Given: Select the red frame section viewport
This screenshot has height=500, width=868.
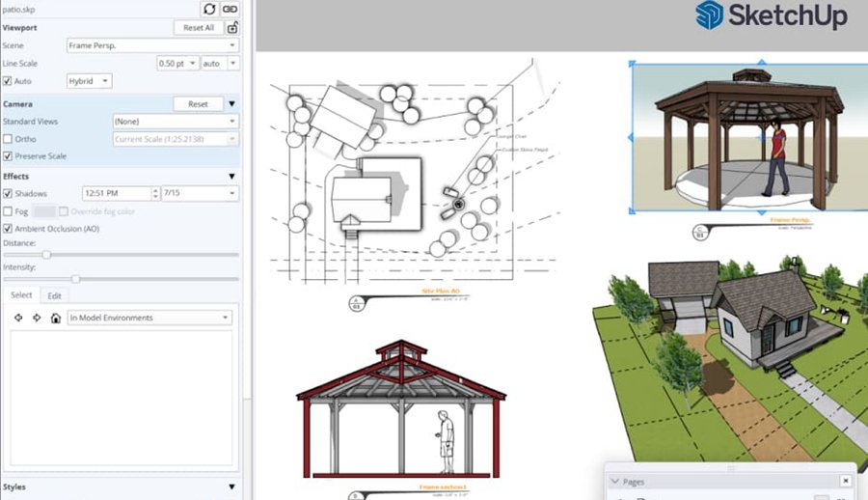Looking at the screenshot, I should (x=401, y=409).
